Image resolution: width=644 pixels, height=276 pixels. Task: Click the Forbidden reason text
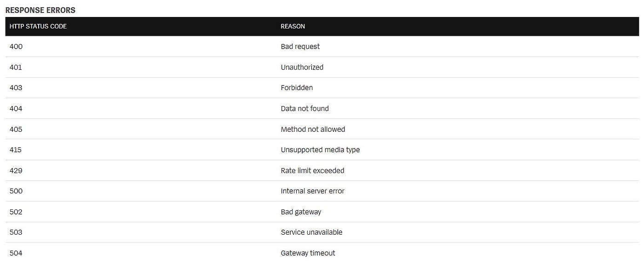(297, 88)
